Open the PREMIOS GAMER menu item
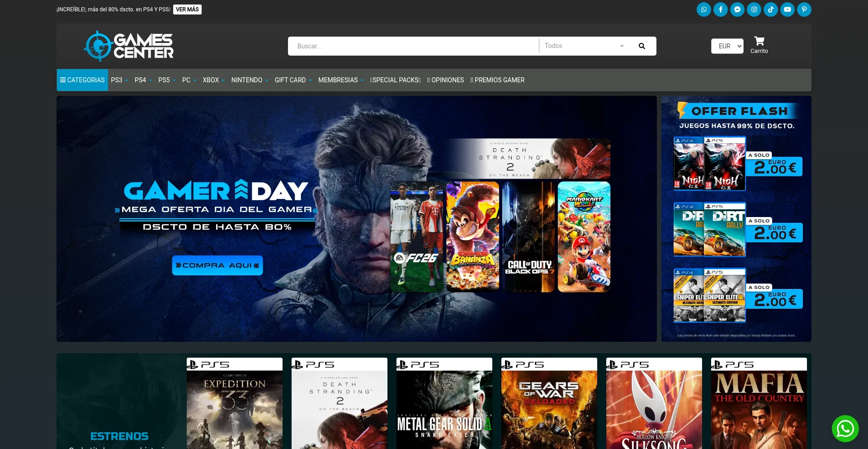 pyautogui.click(x=497, y=80)
